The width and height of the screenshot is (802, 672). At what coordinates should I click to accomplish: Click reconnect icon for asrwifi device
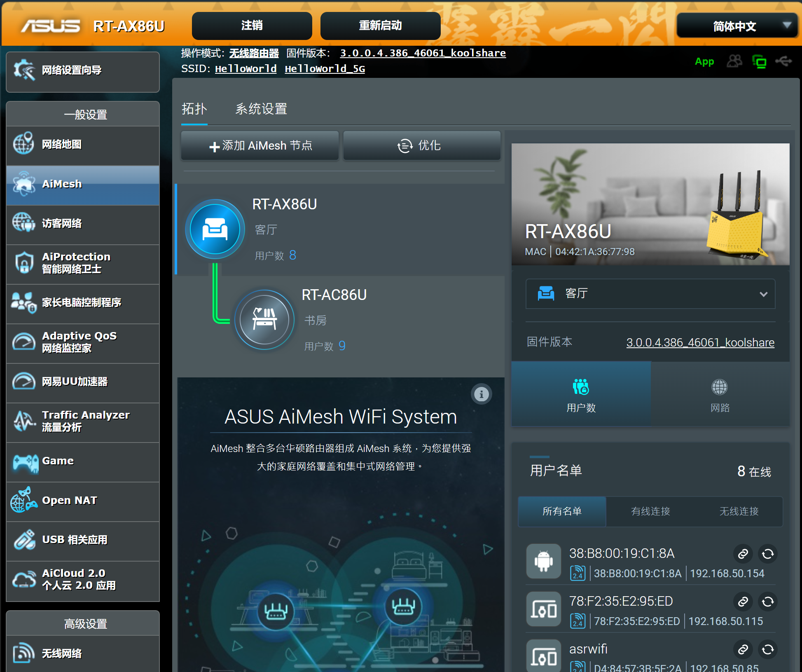tap(768, 649)
